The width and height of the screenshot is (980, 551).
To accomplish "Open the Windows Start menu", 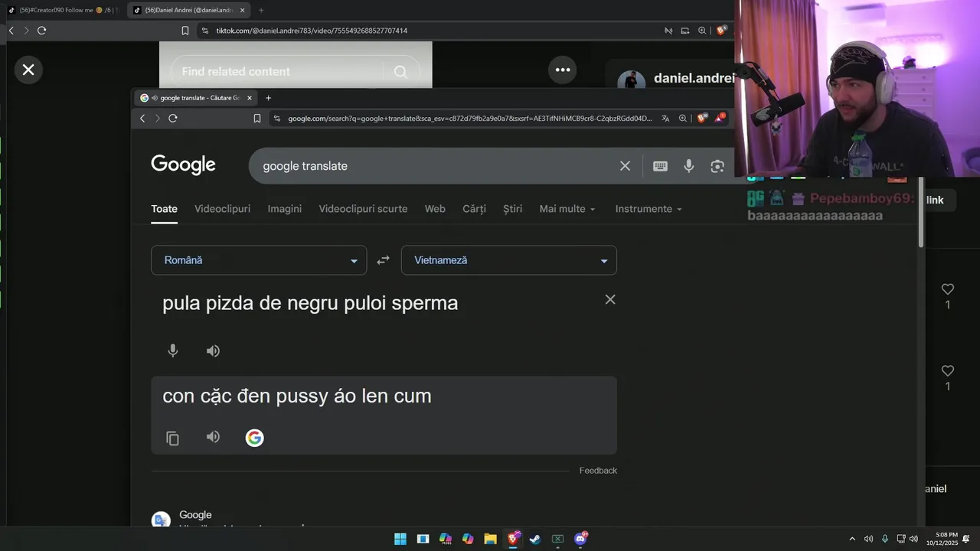I will tap(400, 539).
